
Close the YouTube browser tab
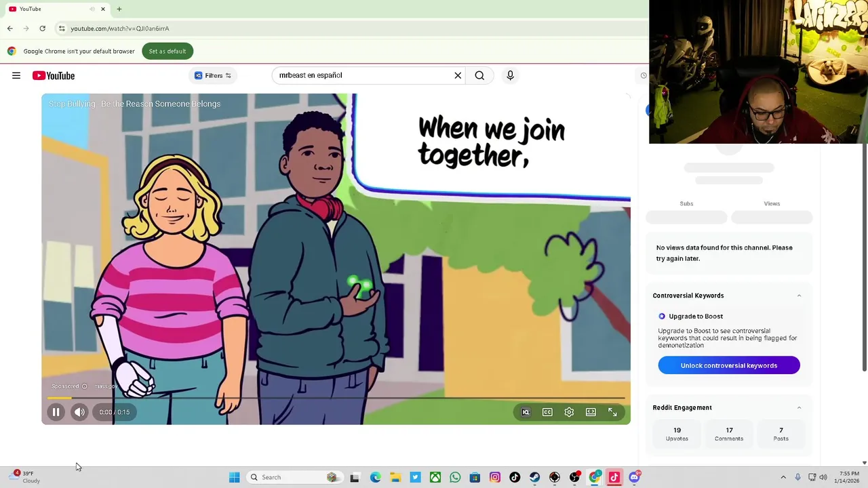[103, 9]
